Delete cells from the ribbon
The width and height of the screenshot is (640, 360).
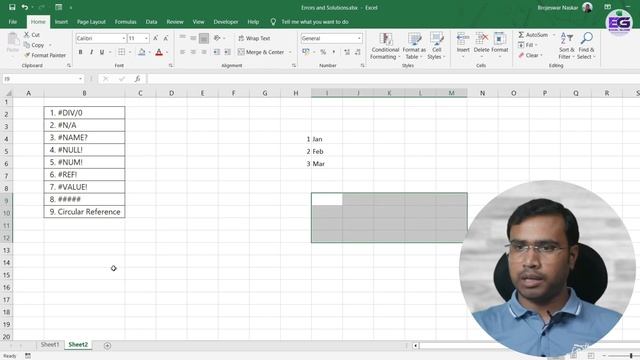click(x=481, y=45)
